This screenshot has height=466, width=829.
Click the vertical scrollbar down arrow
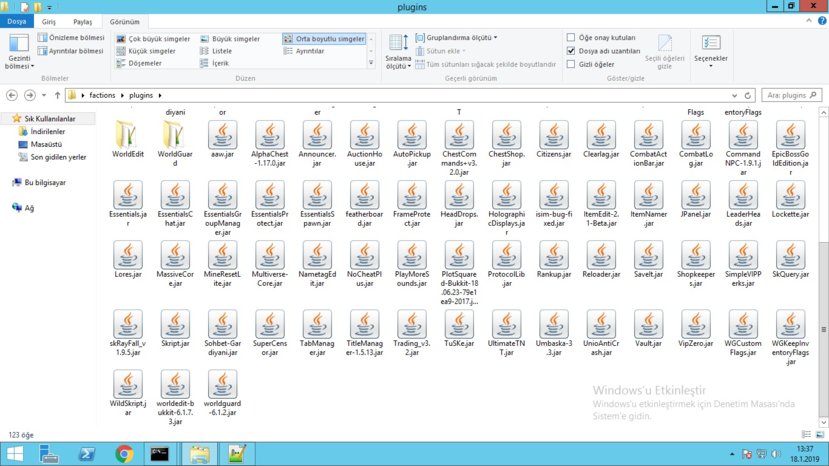pyautogui.click(x=823, y=422)
